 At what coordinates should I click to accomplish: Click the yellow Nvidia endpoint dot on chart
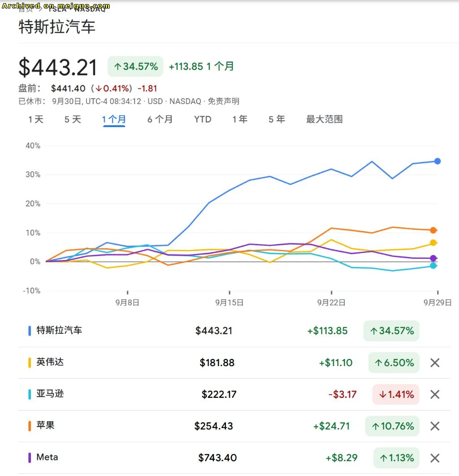pos(433,243)
